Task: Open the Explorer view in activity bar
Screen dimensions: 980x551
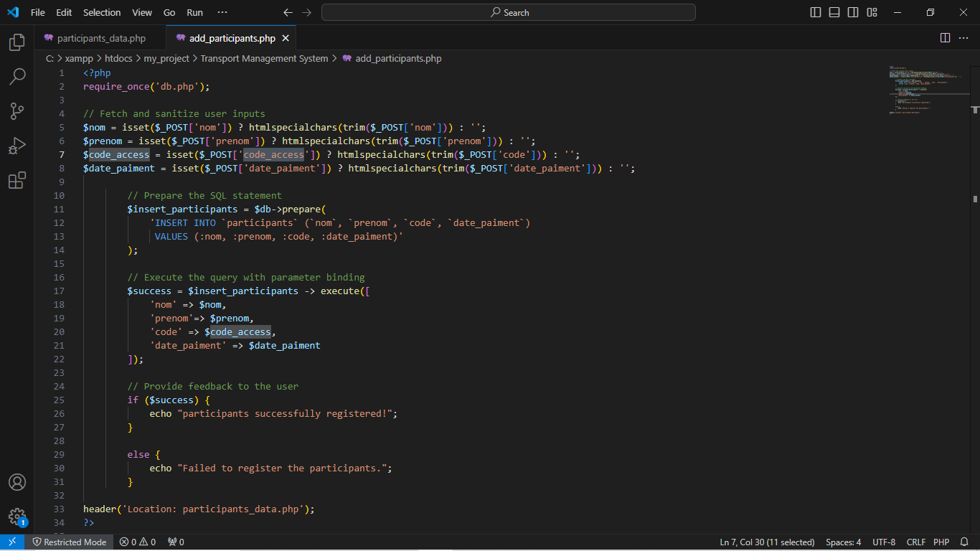Action: click(x=17, y=42)
